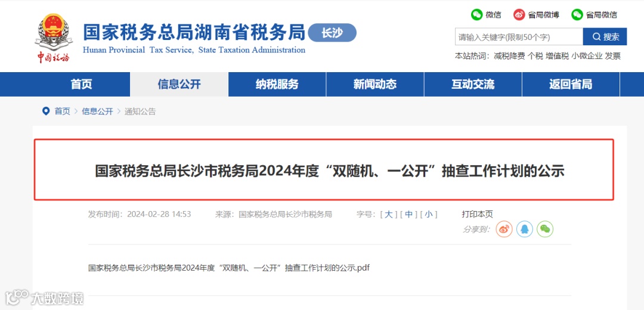This screenshot has height=310, width=644.
Task: Click hot keyword 发票
Action: [613, 56]
